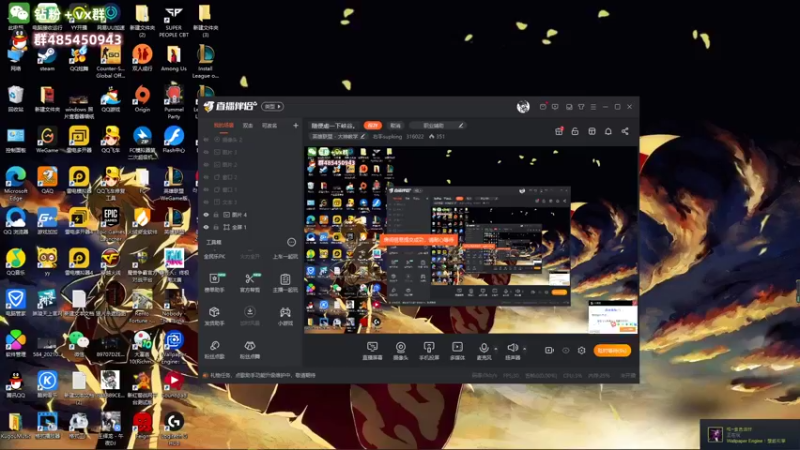Image resolution: width=800 pixels, height=450 pixels.
Task: Open the skin shirt icon in title bar
Action: 581,107
